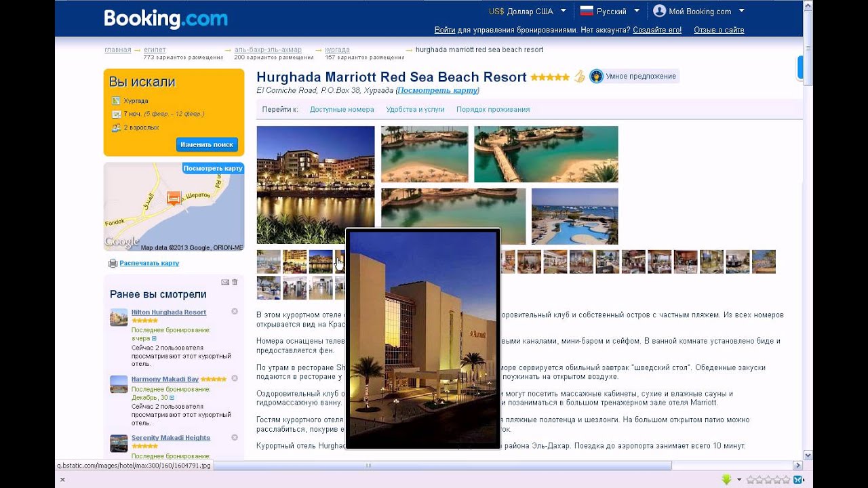Click the Serenity Makadi Heights small thumbnail
The image size is (868, 488).
click(x=119, y=443)
